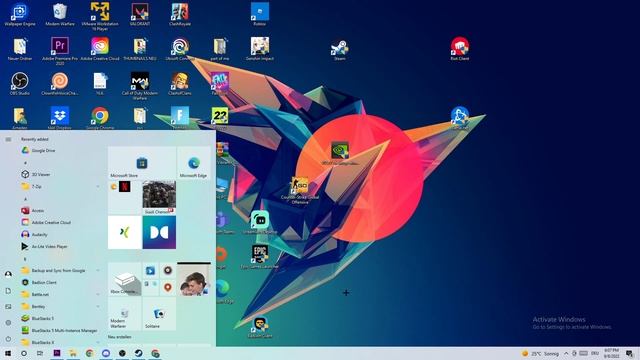Click the Windows Start button on taskbar

8,353
